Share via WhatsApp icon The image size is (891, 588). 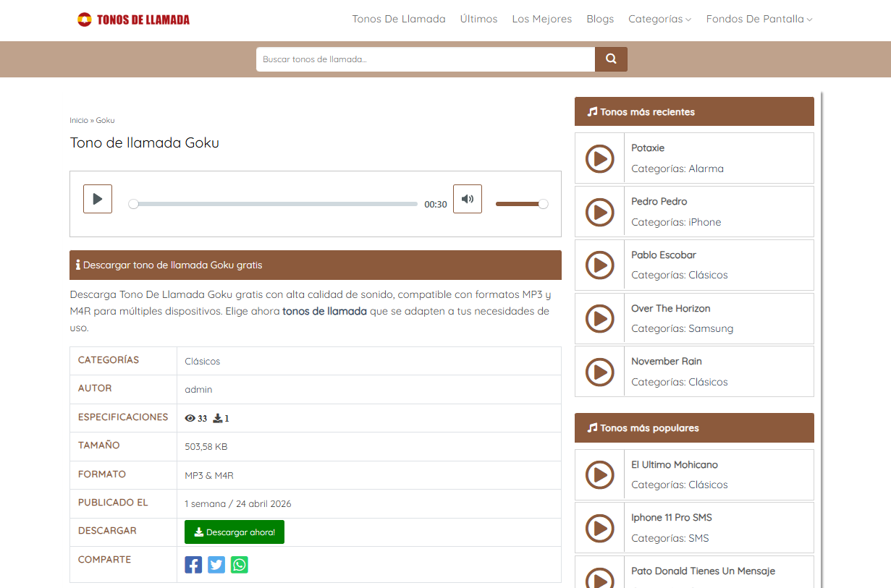[x=240, y=565]
